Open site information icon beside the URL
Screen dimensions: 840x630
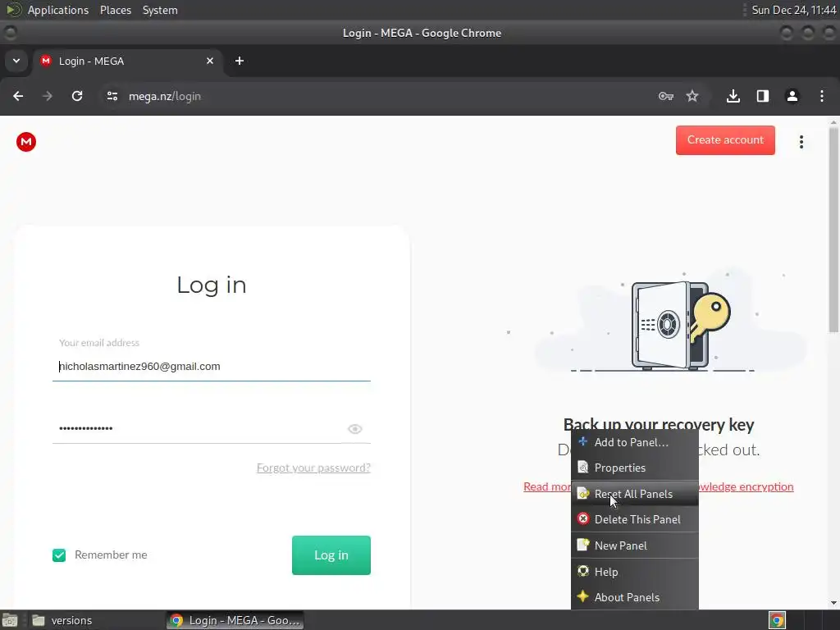112,96
